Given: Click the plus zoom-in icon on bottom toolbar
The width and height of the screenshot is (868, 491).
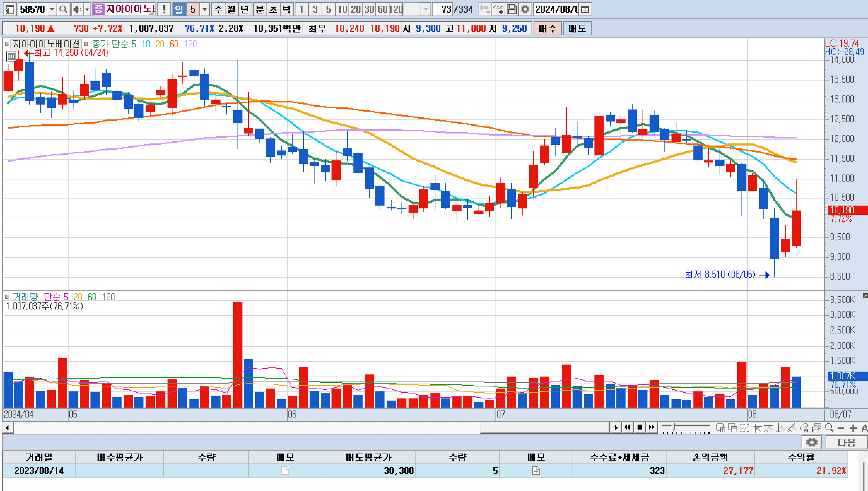Looking at the screenshot, I should point(853,428).
